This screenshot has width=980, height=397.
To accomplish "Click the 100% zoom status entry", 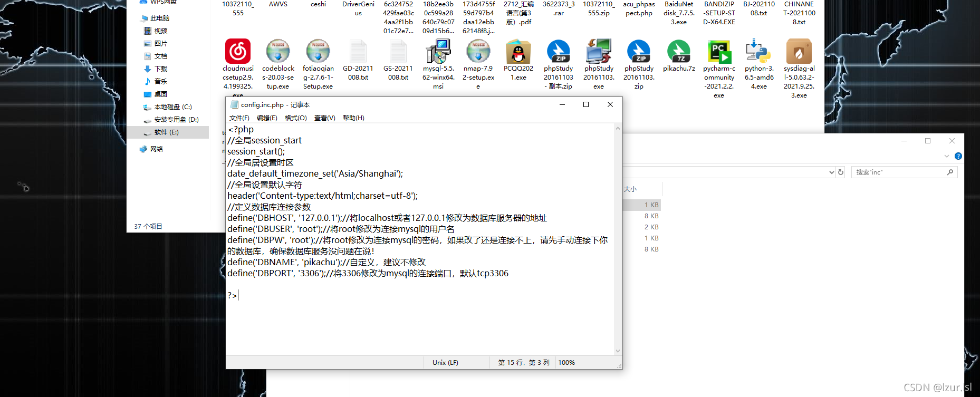I will tap(566, 362).
